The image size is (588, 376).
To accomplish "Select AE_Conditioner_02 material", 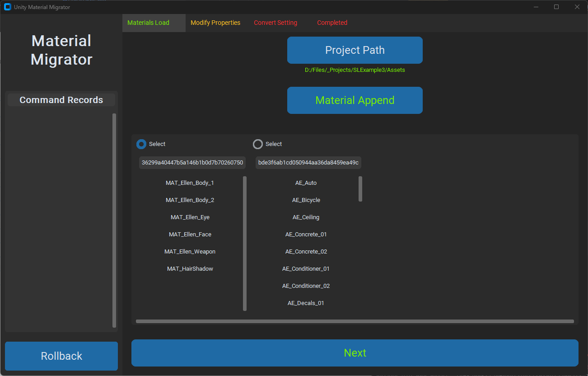I will pyautogui.click(x=306, y=286).
